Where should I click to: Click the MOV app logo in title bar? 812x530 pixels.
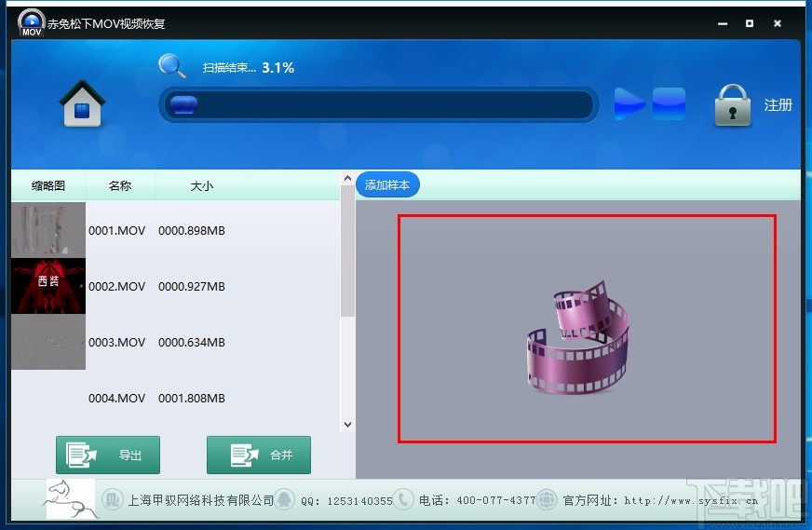pos(31,22)
